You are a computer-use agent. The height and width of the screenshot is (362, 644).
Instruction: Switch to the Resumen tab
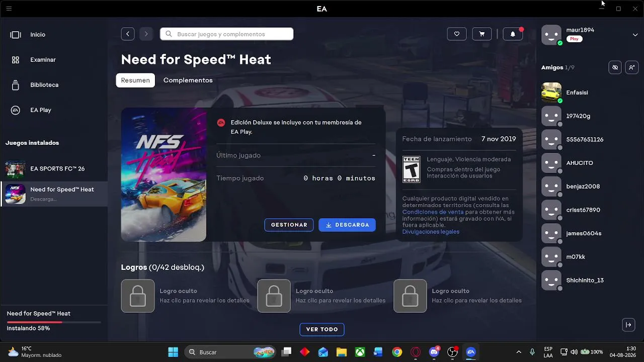tap(135, 80)
